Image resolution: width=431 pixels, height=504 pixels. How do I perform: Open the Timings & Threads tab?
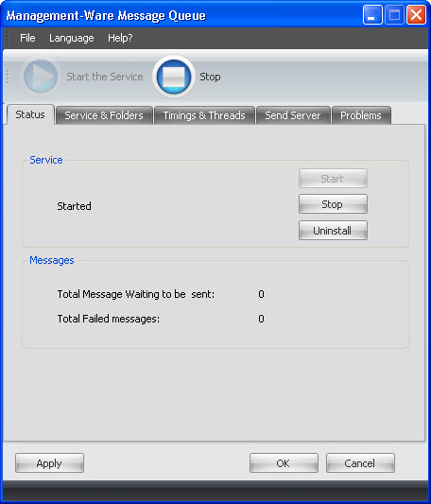204,115
